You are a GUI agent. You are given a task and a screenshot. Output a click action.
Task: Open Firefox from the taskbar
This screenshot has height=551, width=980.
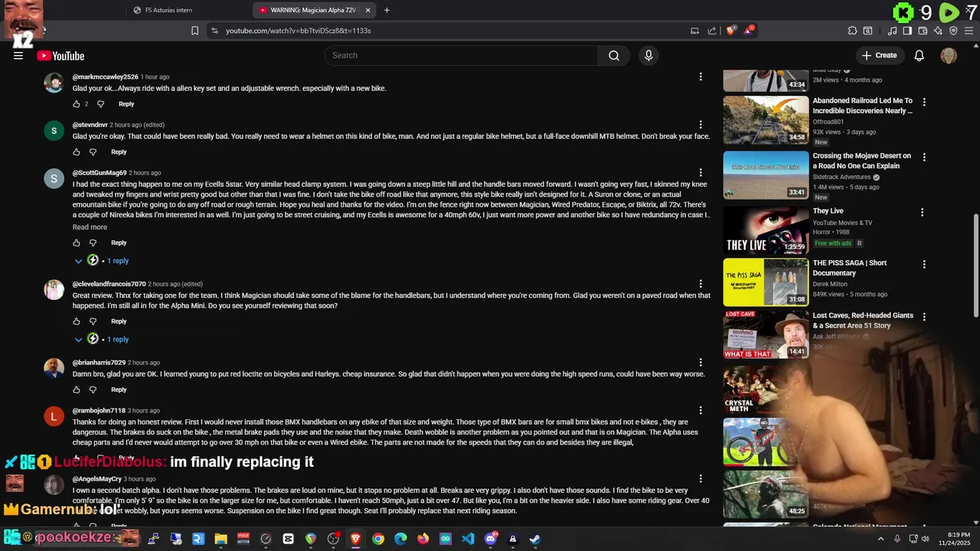pos(423,539)
